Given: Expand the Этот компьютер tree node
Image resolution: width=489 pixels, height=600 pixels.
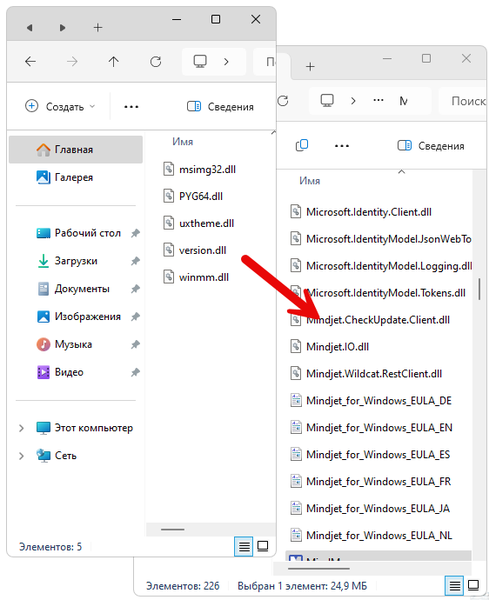Looking at the screenshot, I should click(x=21, y=428).
